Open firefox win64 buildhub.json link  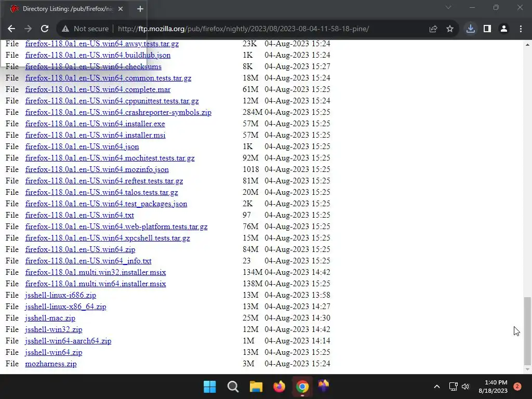(98, 55)
